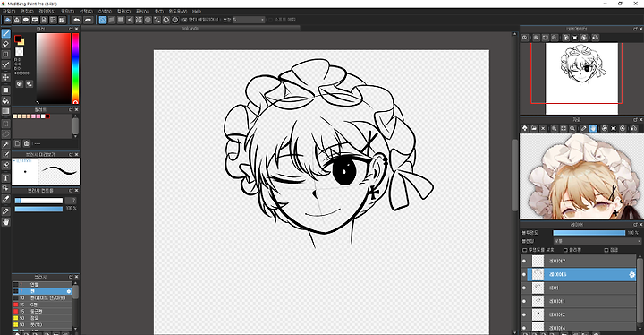Switch to the ppk.mdp canvas tab
This screenshot has height=335, width=644.
tap(191, 29)
